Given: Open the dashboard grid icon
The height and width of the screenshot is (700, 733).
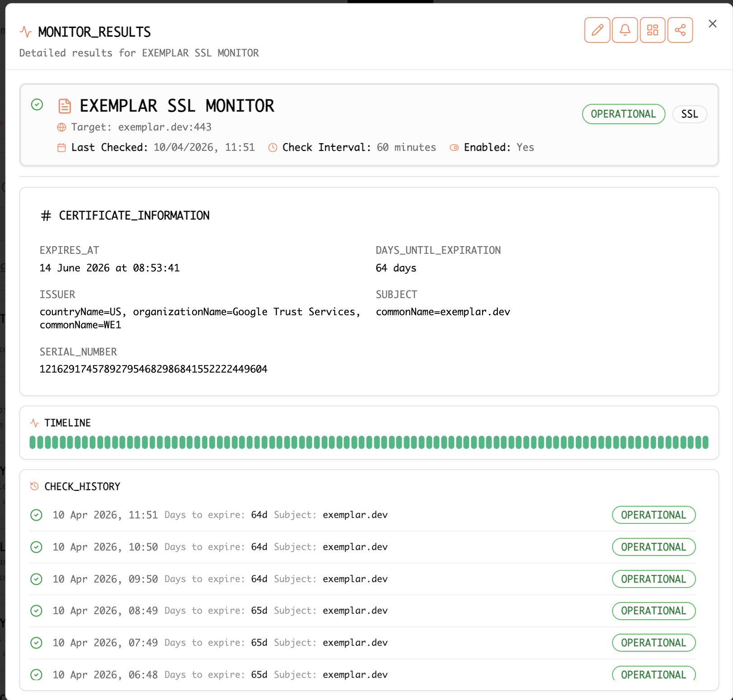Looking at the screenshot, I should (x=652, y=30).
